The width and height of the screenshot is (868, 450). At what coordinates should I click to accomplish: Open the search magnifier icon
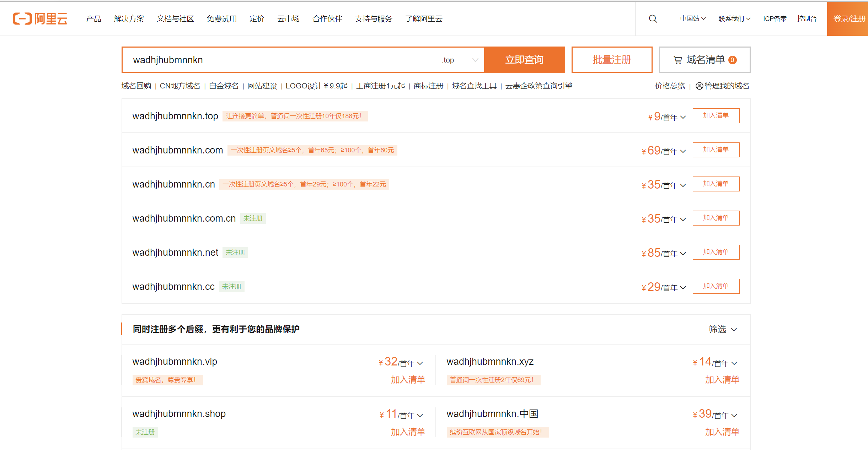(x=653, y=18)
